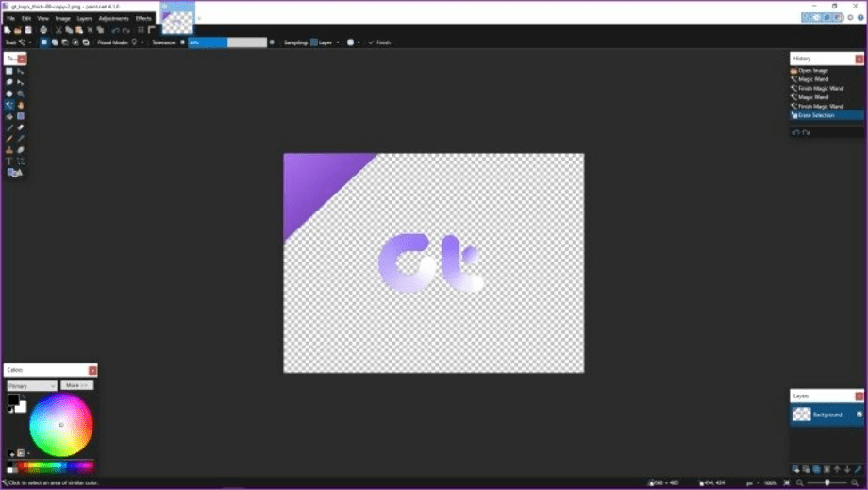868x490 pixels.
Task: Click the Tolerance slider bar
Action: pos(227,42)
